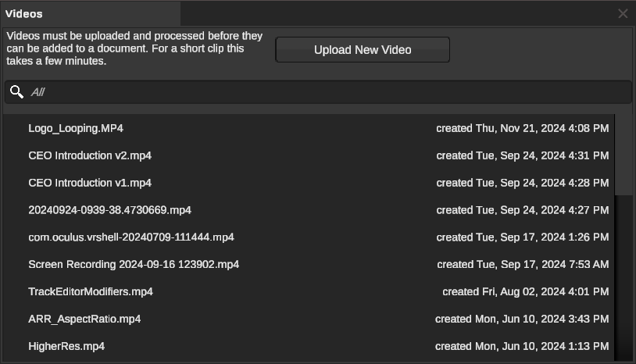Select HigherRes.mp4 video entry
636x364 pixels.
click(66, 347)
